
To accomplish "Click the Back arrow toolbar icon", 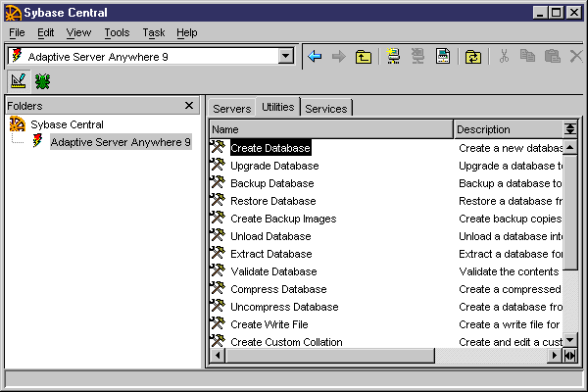I will coord(315,57).
